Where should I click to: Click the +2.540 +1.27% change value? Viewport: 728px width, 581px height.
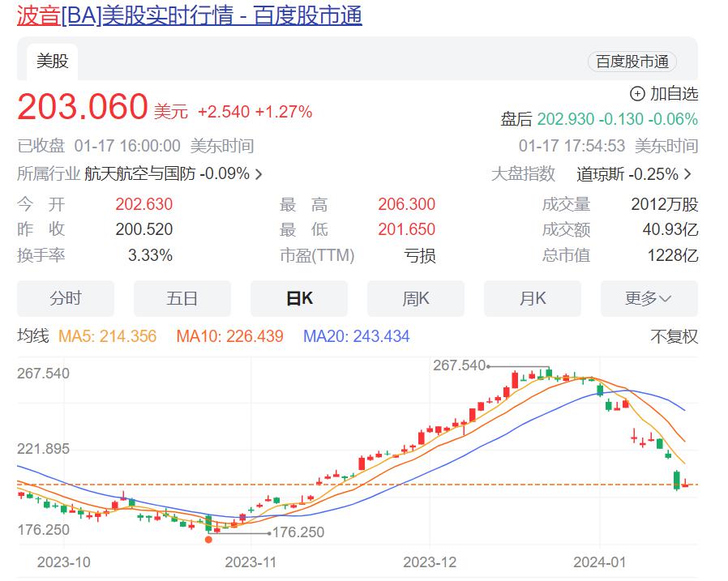(255, 112)
